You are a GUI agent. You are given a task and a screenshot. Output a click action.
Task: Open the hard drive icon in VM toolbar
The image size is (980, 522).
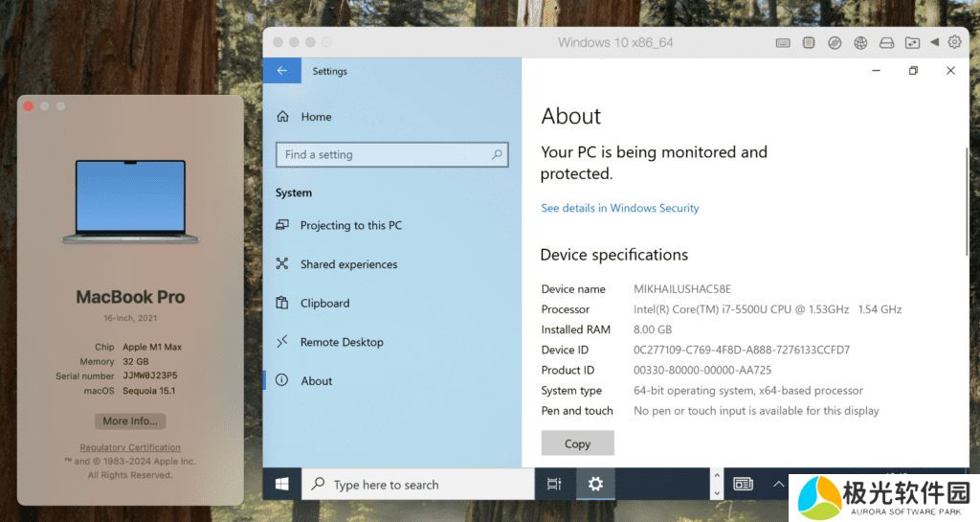[x=886, y=43]
